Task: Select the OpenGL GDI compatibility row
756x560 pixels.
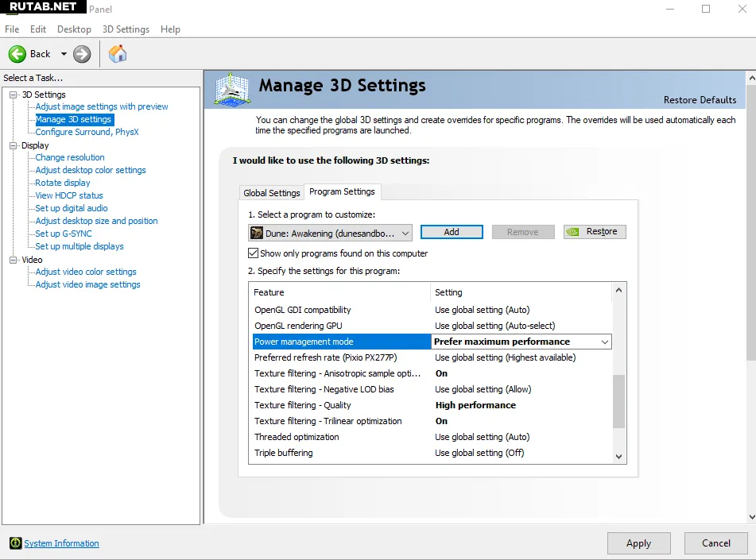Action: 432,310
